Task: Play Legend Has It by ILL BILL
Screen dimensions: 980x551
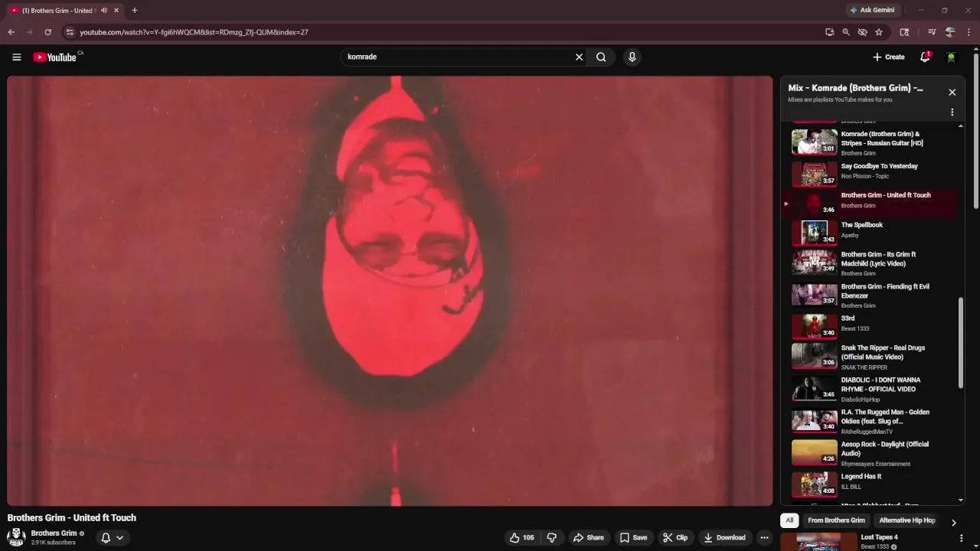Action: pyautogui.click(x=872, y=484)
